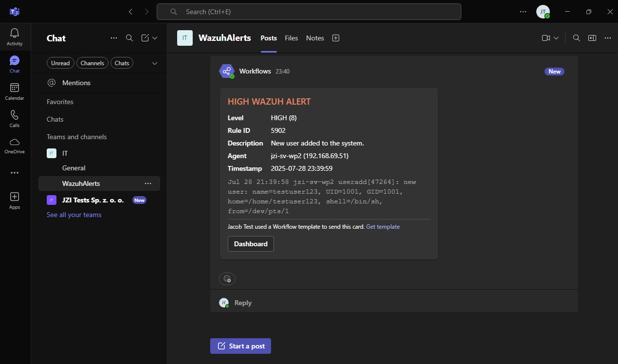Open chat list more options ellipsis
Screen dimensions: 618x364
tap(114, 38)
